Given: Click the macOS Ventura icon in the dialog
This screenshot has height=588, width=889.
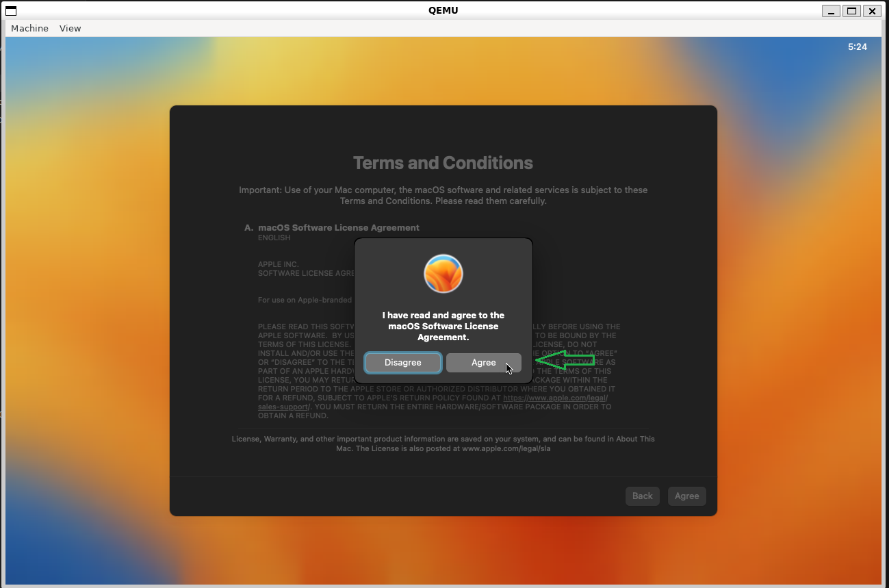Looking at the screenshot, I should point(443,274).
